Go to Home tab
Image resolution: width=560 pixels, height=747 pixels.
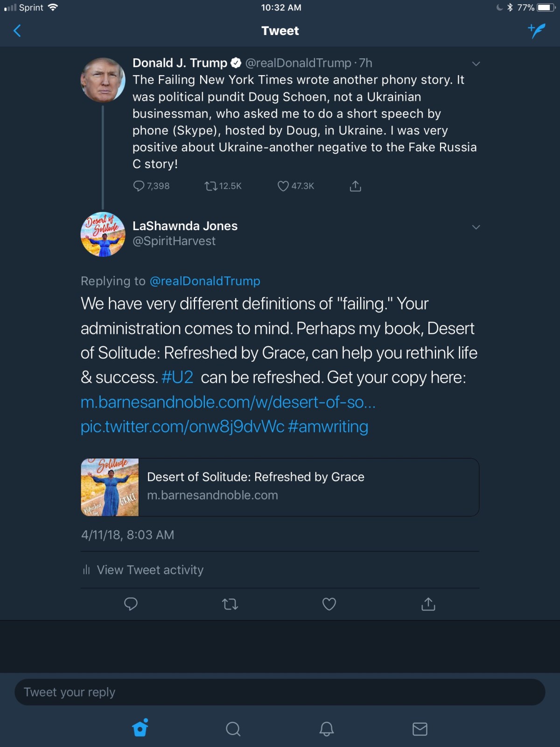coord(140,728)
